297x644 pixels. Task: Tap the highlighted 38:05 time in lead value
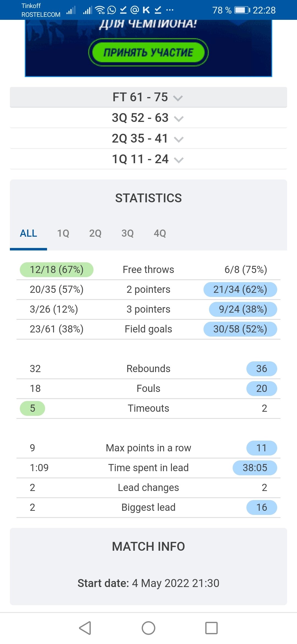(255, 468)
